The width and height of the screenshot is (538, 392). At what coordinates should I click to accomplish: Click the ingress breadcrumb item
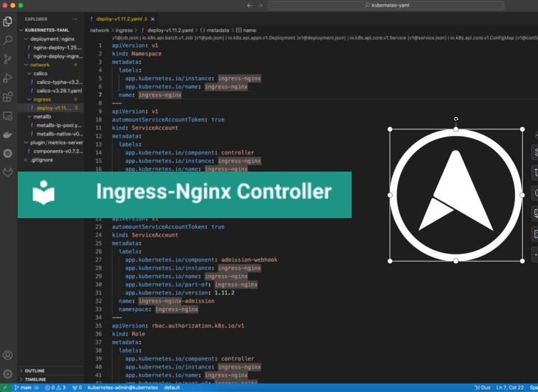124,30
